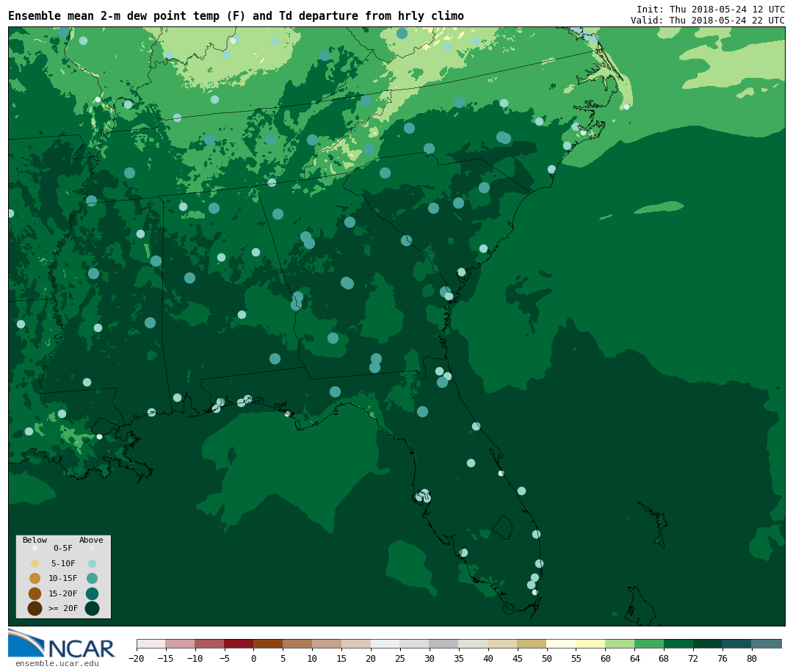Pick the -20 to -15 colorbar swatch
Screen dimensions: 793x672
pyautogui.click(x=151, y=643)
